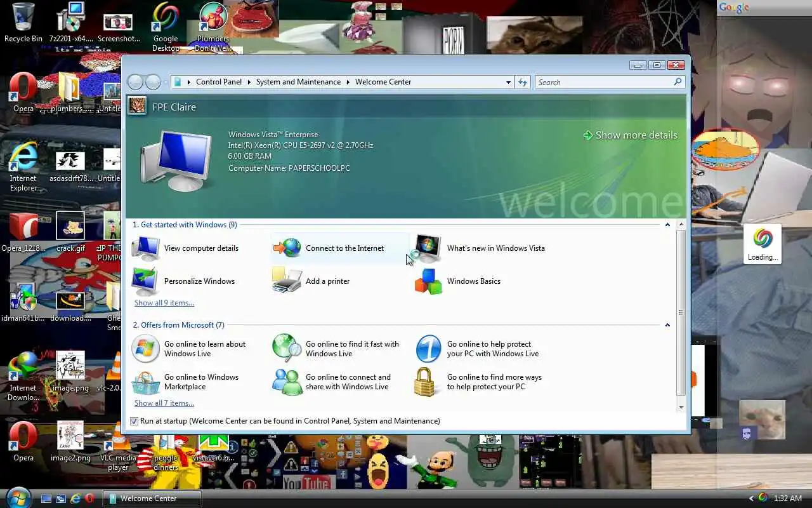Image resolution: width=812 pixels, height=508 pixels.
Task: Click Get started with Windows heading
Action: [185, 225]
